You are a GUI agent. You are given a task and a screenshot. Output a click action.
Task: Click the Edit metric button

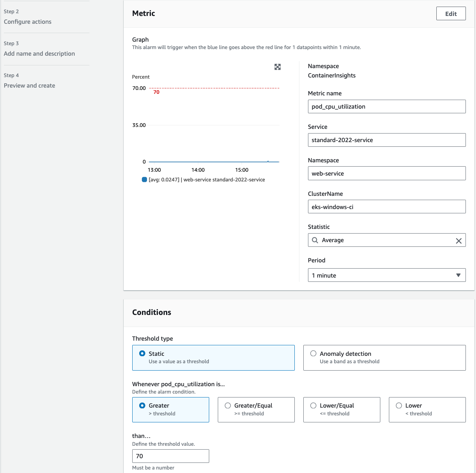(x=451, y=14)
